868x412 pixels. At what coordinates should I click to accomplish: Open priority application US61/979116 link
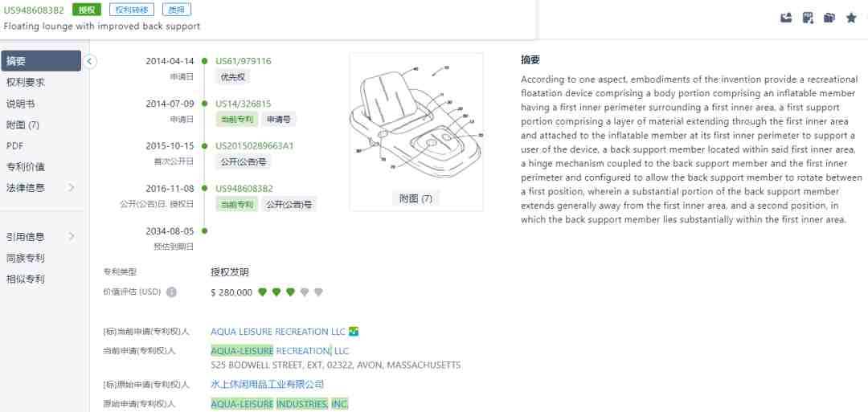pos(244,61)
